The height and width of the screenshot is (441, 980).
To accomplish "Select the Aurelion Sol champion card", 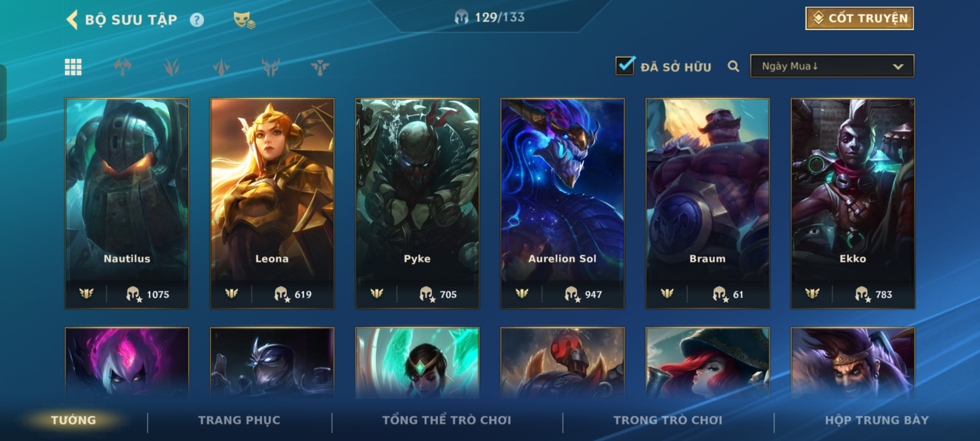I will point(563,203).
